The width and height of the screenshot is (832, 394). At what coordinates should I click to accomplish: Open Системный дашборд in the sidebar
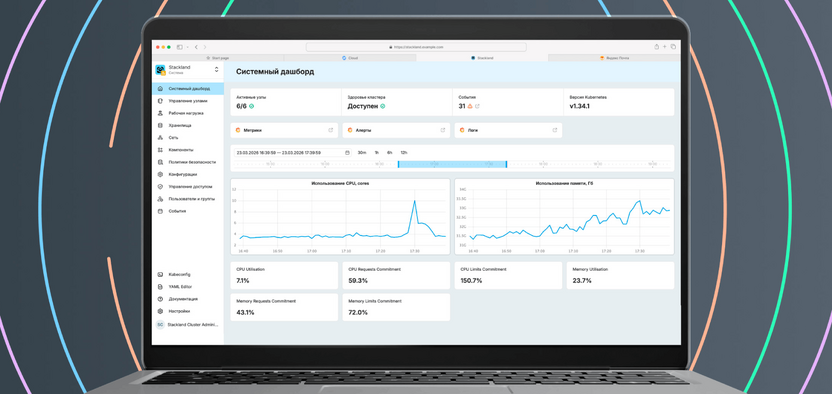pos(188,89)
